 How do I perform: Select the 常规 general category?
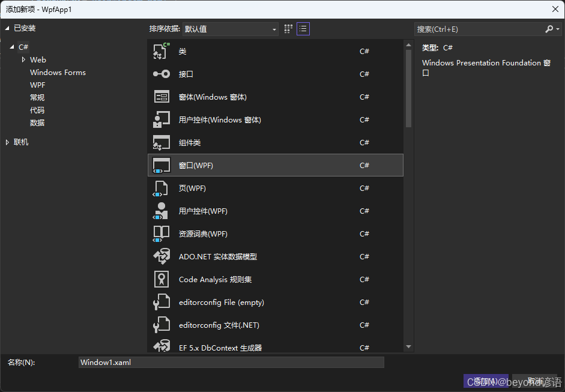37,98
